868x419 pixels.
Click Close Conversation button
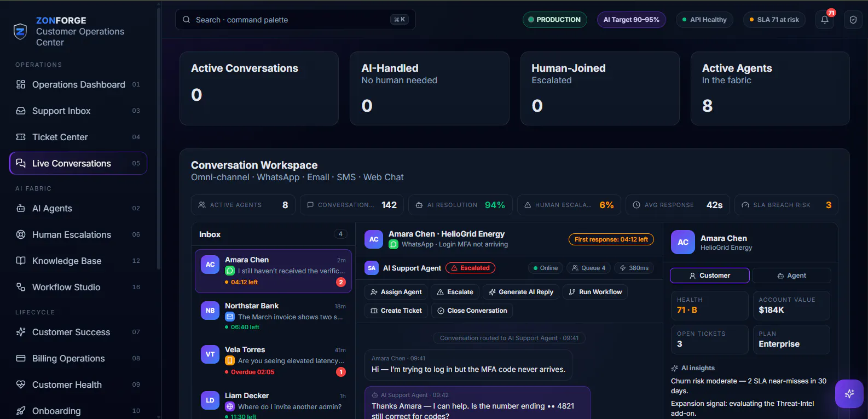pyautogui.click(x=472, y=311)
